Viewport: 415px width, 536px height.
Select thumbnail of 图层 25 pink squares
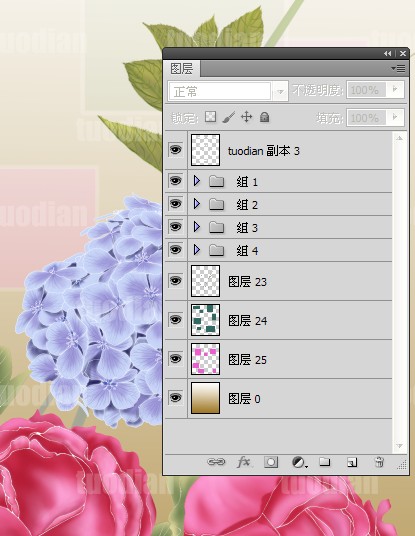coord(205,359)
